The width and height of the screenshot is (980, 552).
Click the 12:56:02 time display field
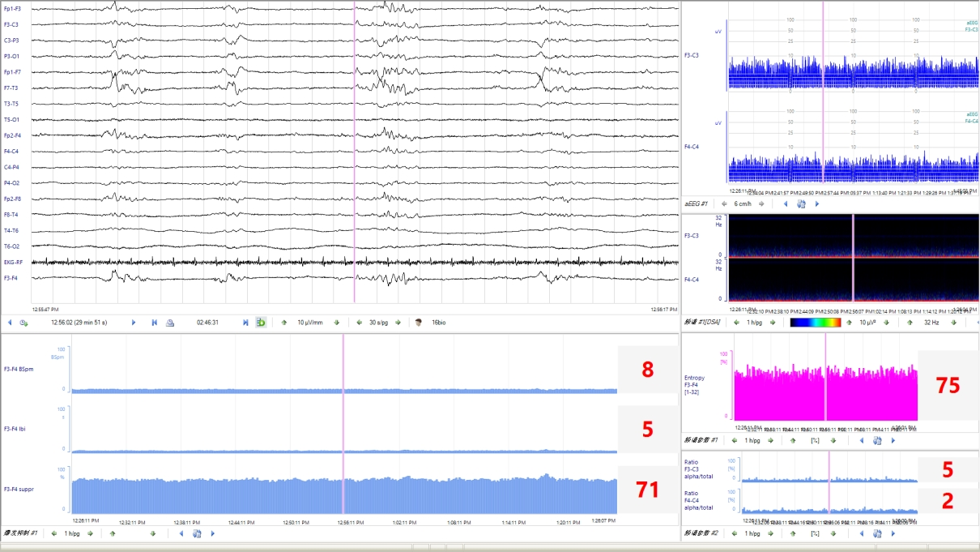coord(79,322)
